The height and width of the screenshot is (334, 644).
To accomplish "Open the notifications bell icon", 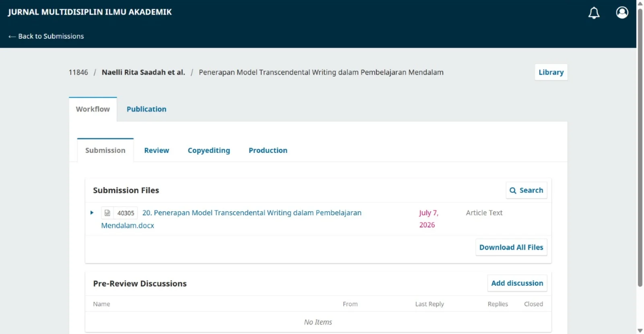I will point(594,13).
